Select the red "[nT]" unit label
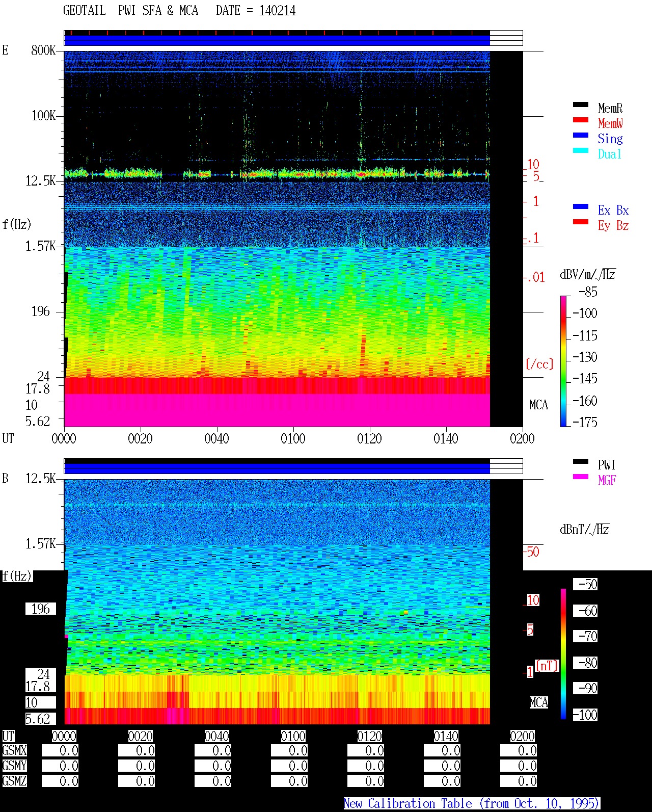This screenshot has height=812, width=652. (547, 666)
